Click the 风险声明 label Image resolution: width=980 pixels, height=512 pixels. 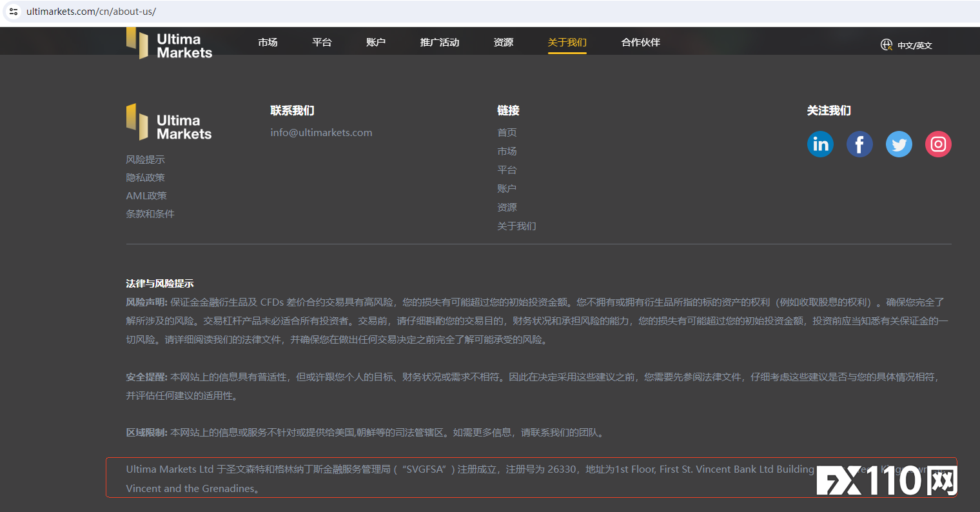146,302
